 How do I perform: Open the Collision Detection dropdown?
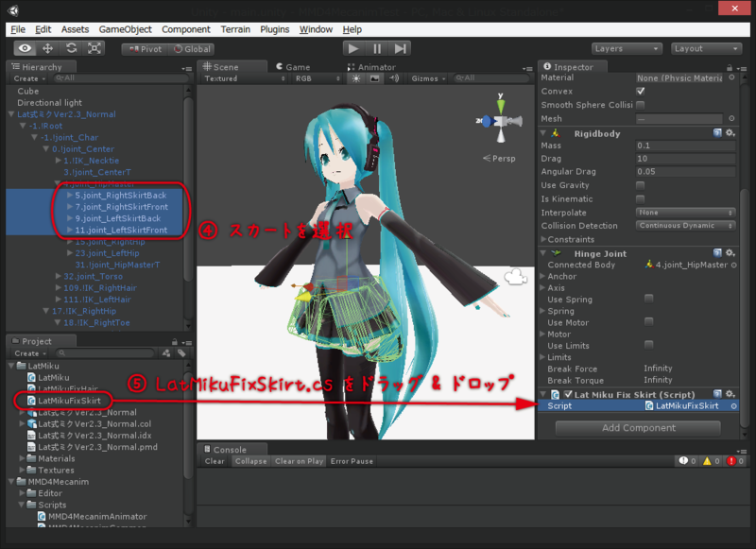(686, 226)
